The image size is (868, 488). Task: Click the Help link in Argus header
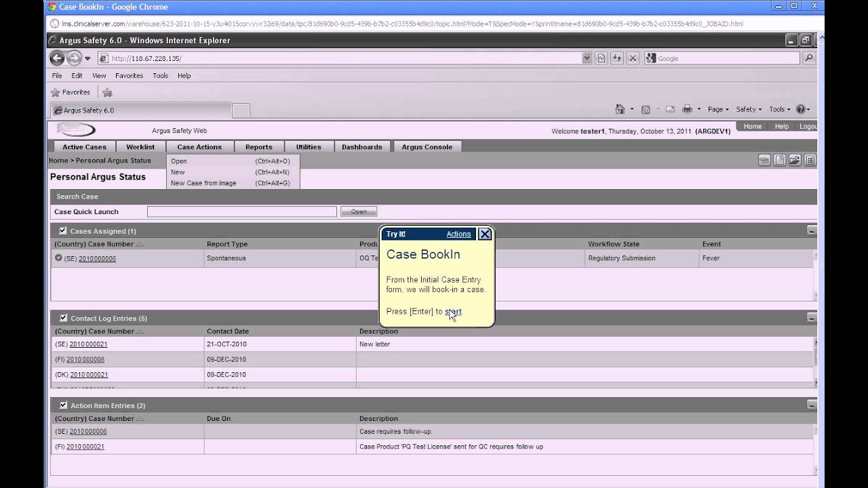782,127
